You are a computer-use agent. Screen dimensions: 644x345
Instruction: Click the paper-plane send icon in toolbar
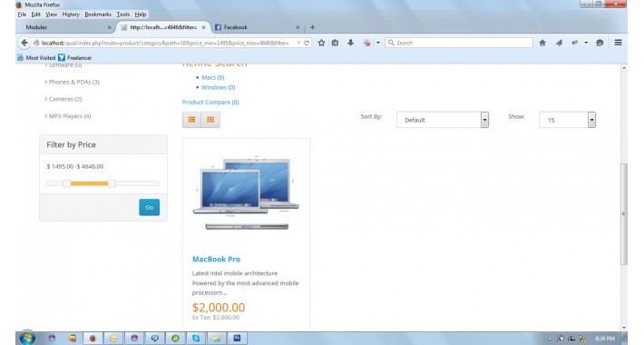click(x=559, y=43)
